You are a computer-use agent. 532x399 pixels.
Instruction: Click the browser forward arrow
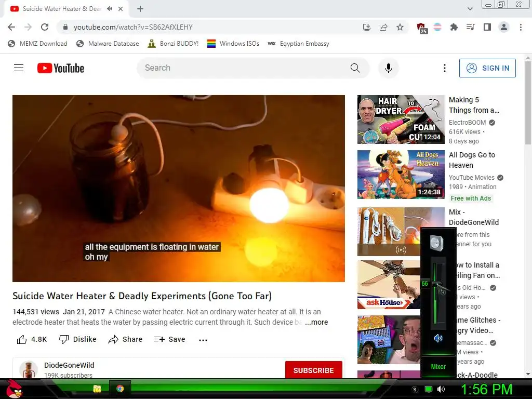pyautogui.click(x=28, y=27)
